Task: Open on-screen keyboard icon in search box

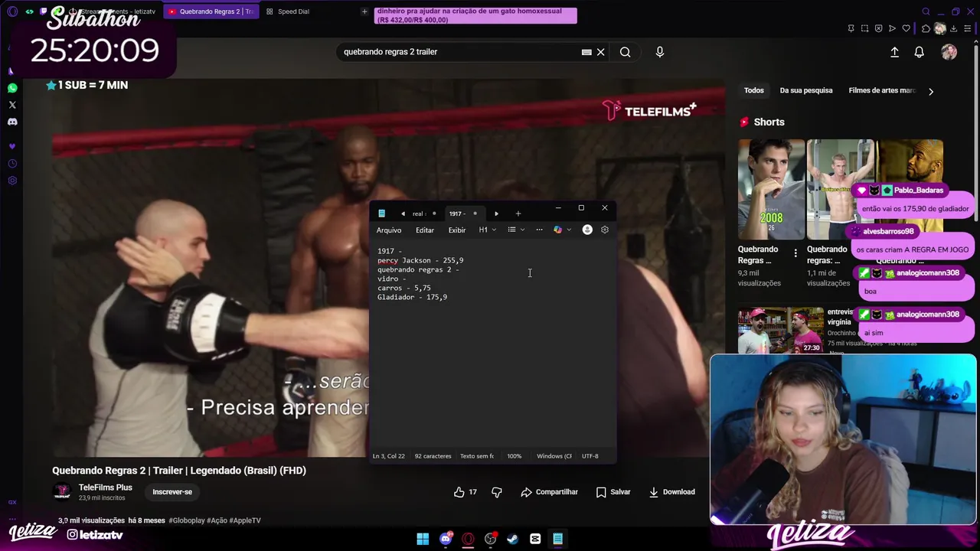Action: pos(586,52)
